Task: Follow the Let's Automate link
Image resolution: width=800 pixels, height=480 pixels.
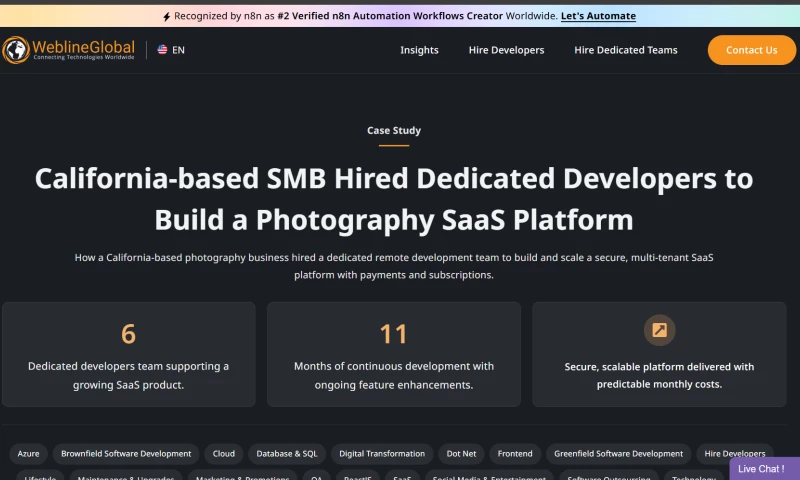Action: (x=598, y=16)
